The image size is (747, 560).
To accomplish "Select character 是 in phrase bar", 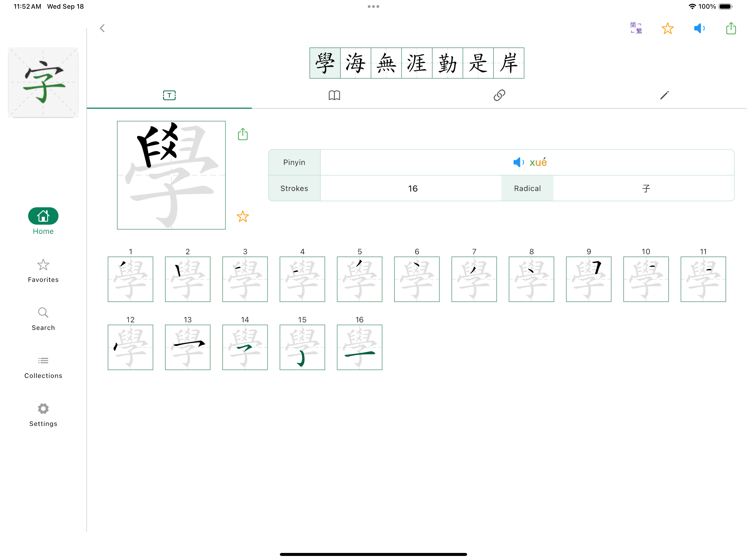I will [x=478, y=63].
